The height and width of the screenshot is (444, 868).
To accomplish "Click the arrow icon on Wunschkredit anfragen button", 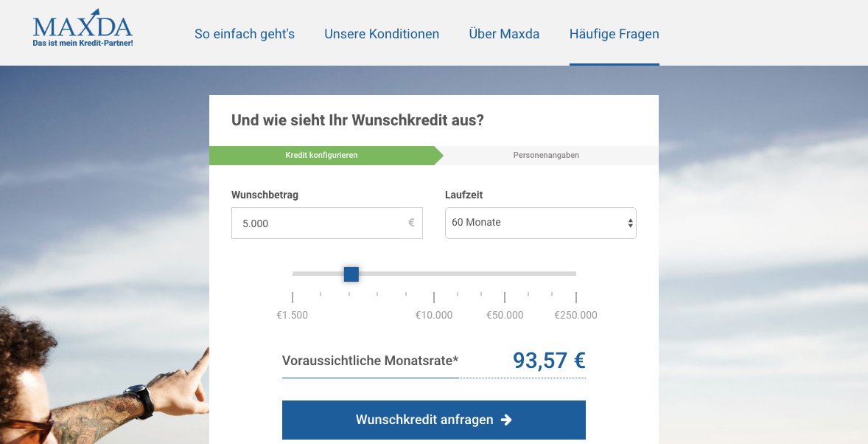I will point(505,419).
